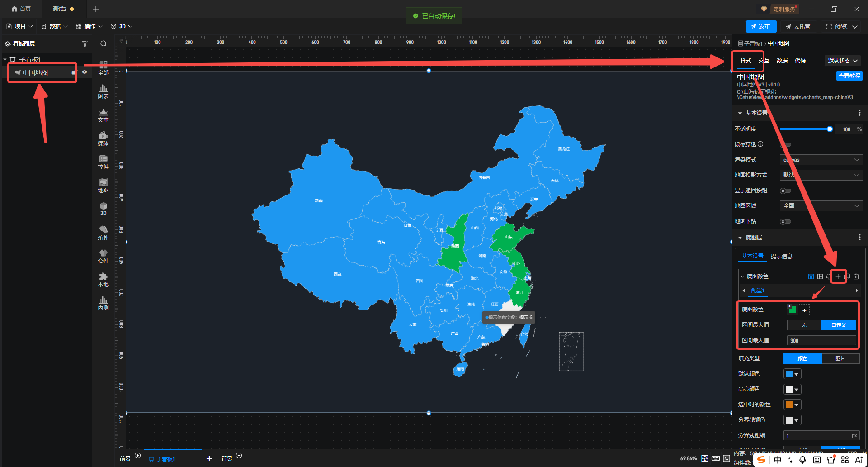Turn on the 地图下钻 switch

click(785, 222)
